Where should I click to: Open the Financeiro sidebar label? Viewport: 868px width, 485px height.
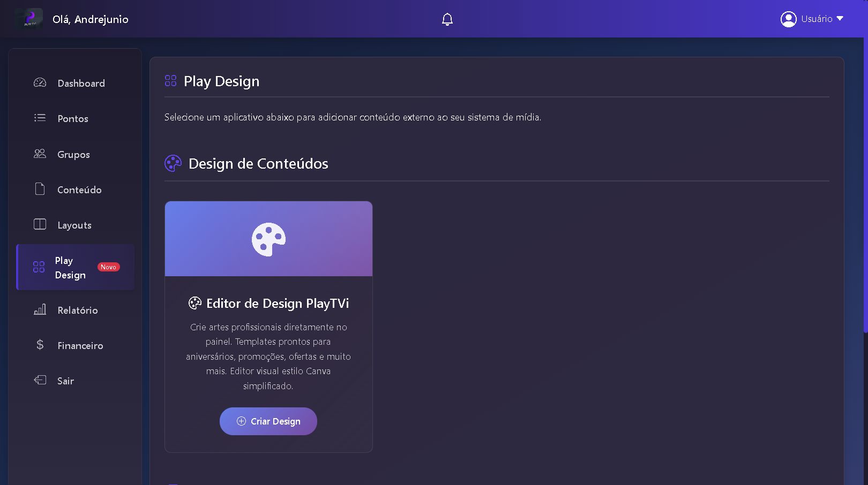click(x=80, y=346)
